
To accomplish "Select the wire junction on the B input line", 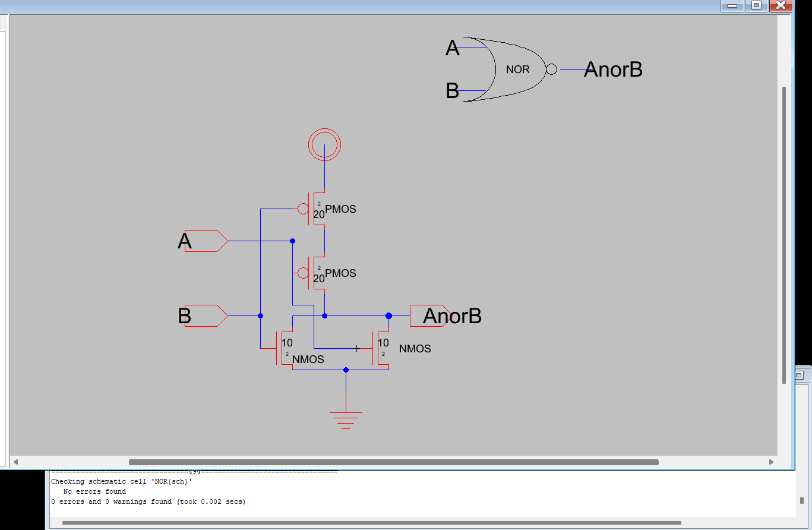I will (x=260, y=316).
